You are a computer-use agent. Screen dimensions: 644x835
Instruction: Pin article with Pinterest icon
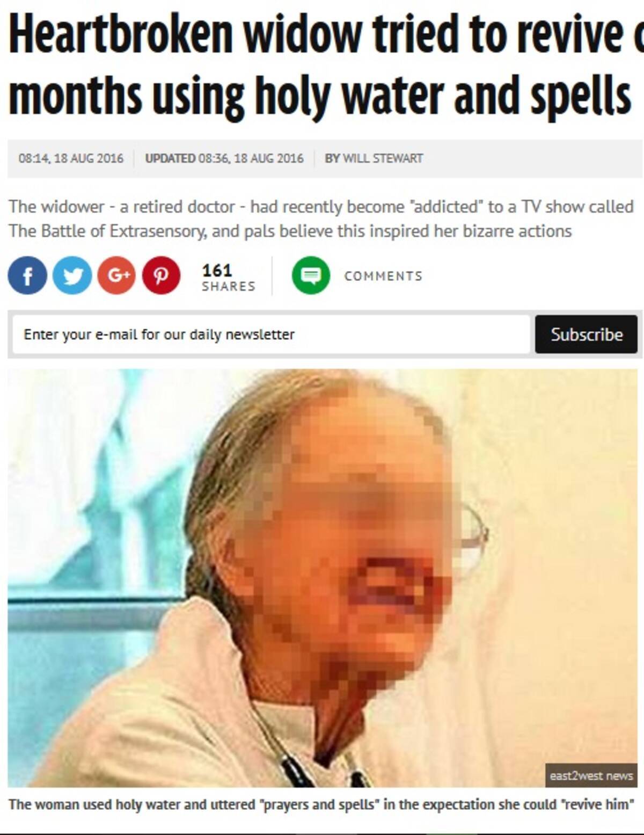point(161,275)
